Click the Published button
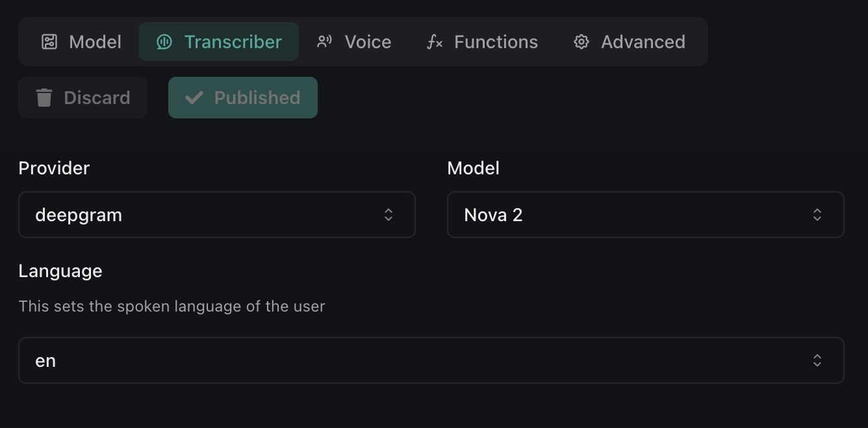This screenshot has width=868, height=428. pos(243,98)
